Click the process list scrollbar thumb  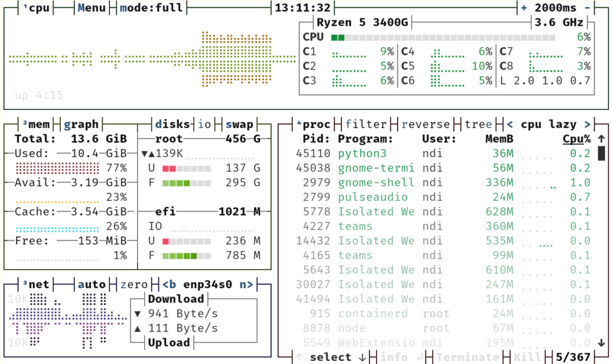tap(602, 154)
